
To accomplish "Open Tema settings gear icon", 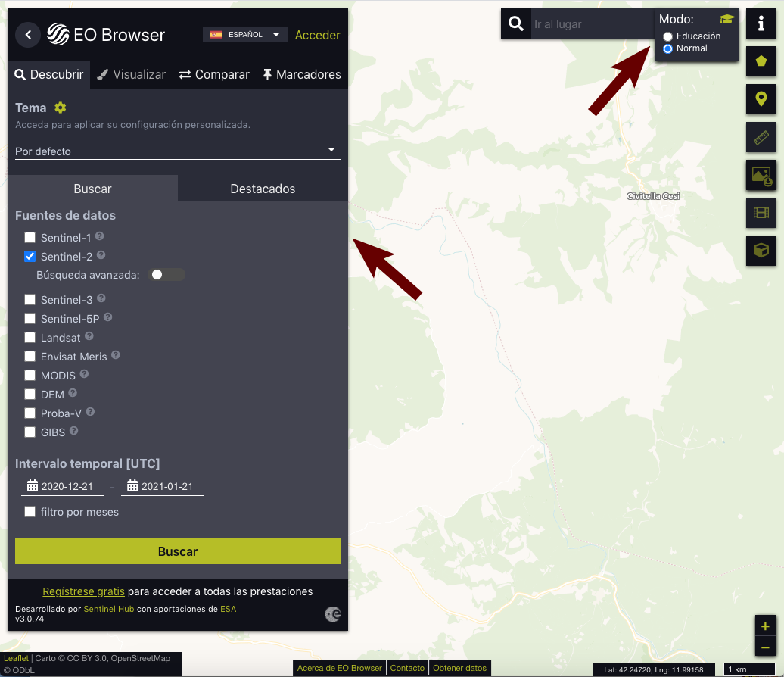I will (61, 108).
